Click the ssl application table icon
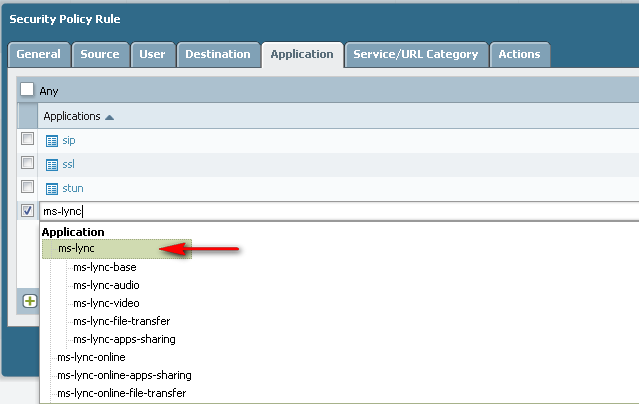Viewport: 639px width, 404px height. point(52,165)
